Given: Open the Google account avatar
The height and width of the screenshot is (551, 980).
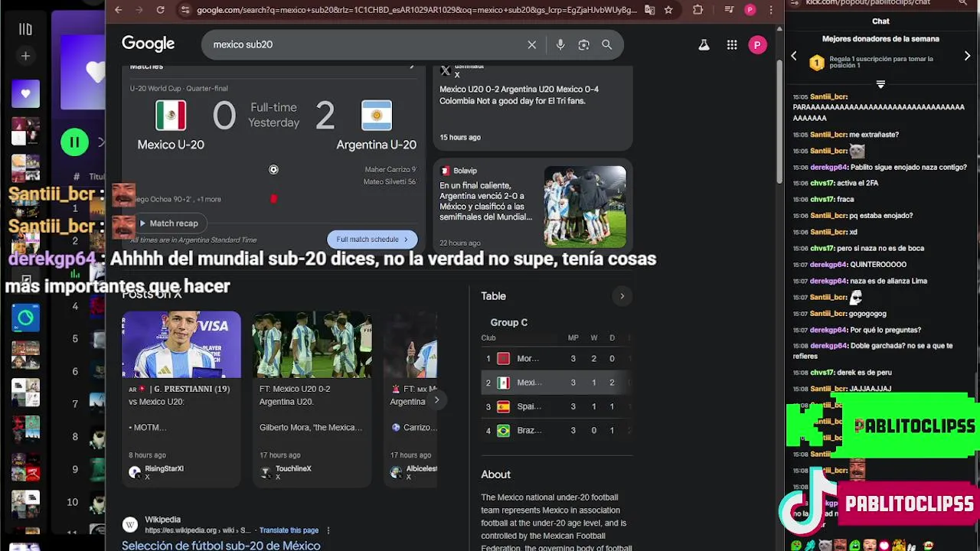Looking at the screenshot, I should (x=757, y=45).
